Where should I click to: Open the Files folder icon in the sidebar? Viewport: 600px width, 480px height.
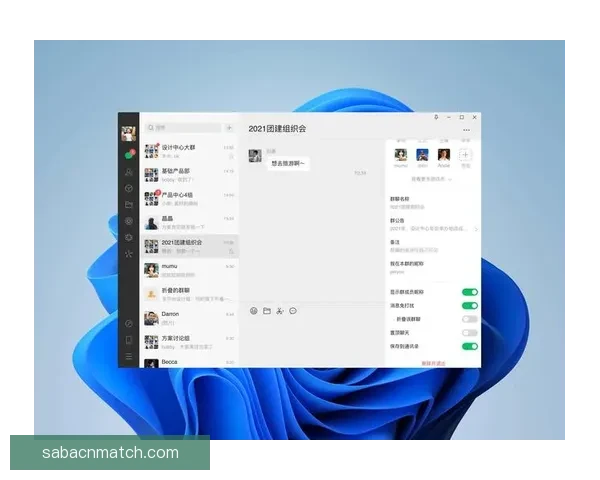[128, 204]
